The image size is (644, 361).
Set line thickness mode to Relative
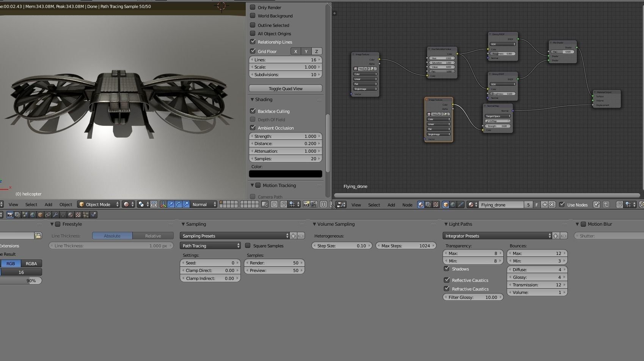tap(153, 236)
